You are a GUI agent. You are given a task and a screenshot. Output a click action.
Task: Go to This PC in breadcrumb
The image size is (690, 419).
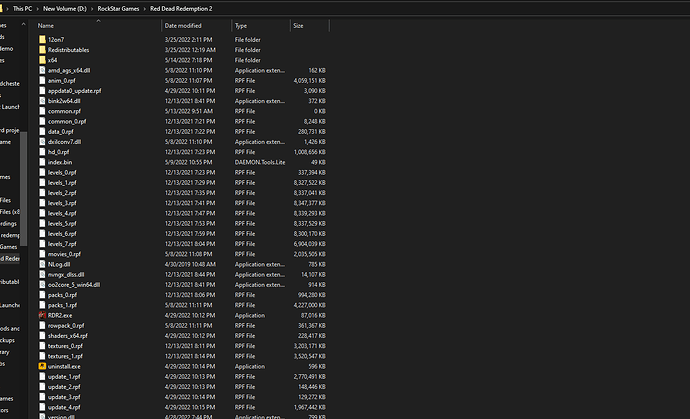point(22,8)
